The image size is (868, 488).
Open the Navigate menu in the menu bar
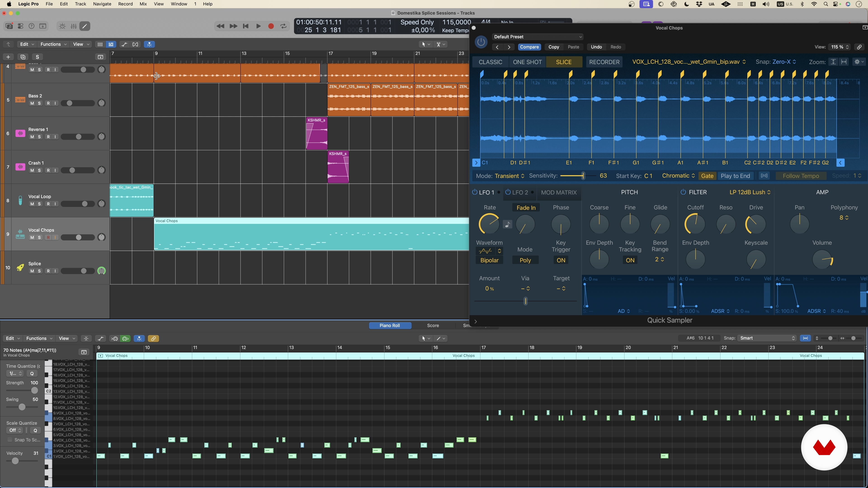pos(102,4)
